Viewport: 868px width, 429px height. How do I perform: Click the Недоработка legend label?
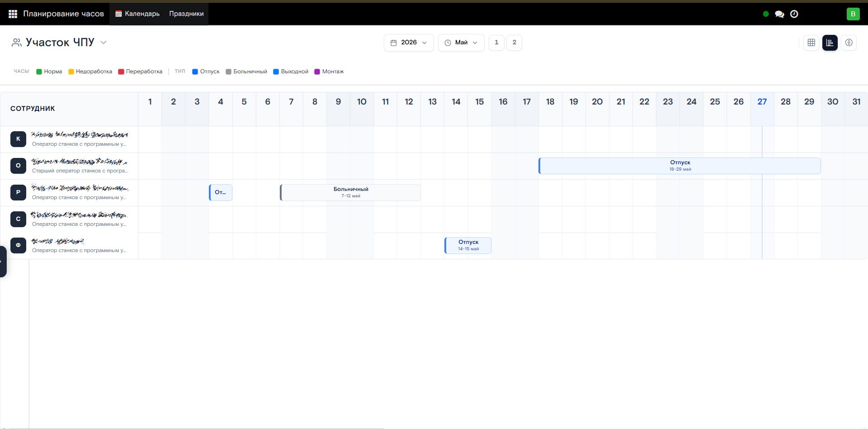tap(94, 71)
